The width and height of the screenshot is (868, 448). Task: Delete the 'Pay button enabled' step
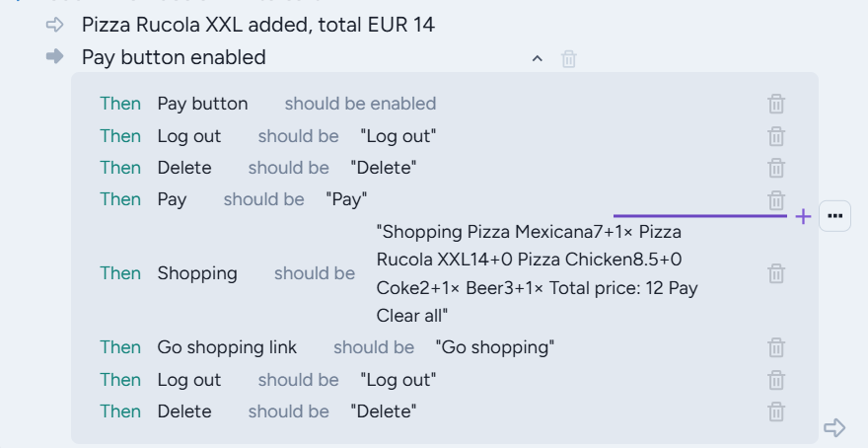(569, 59)
